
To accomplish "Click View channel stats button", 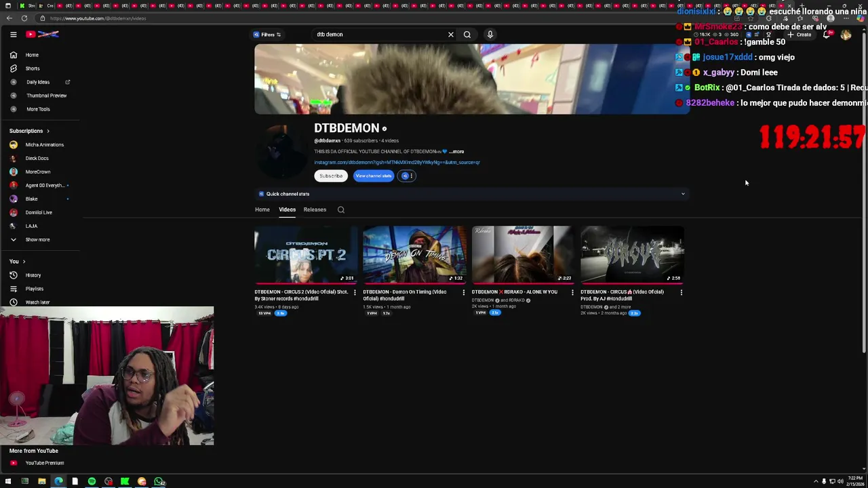I will tap(373, 176).
